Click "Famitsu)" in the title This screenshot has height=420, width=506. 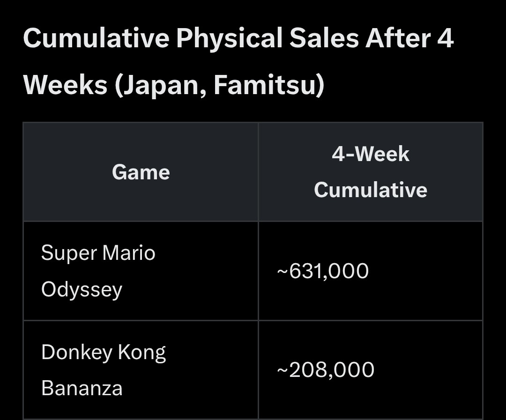point(269,86)
